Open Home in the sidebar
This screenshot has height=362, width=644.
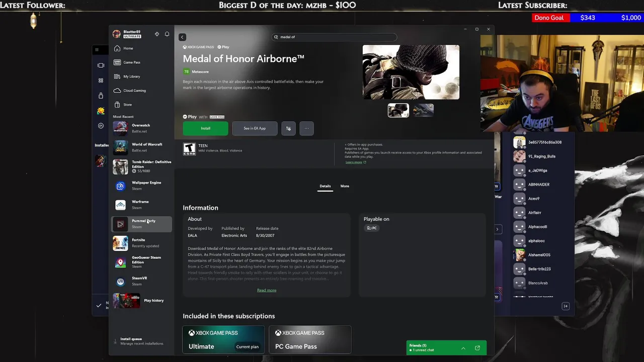(141, 48)
